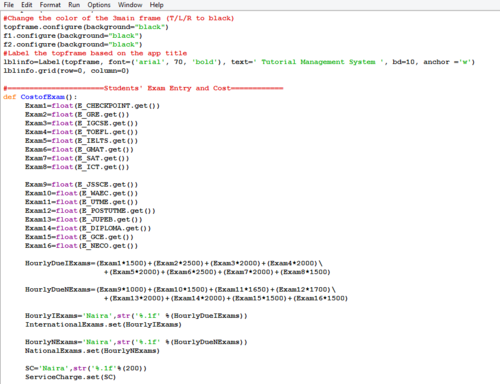Click the InternationalExams.set line
This screenshot has width=500, height=384.
103,324
